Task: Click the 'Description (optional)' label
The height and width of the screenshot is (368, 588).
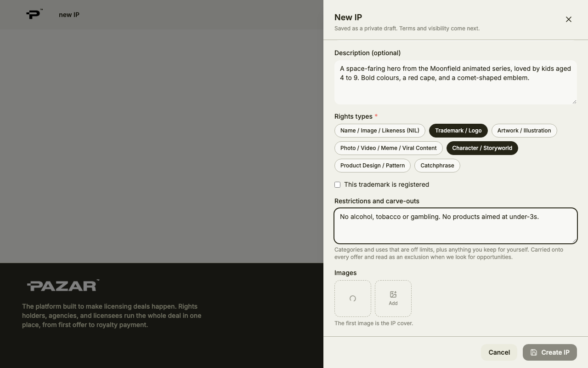Action: coord(367,53)
